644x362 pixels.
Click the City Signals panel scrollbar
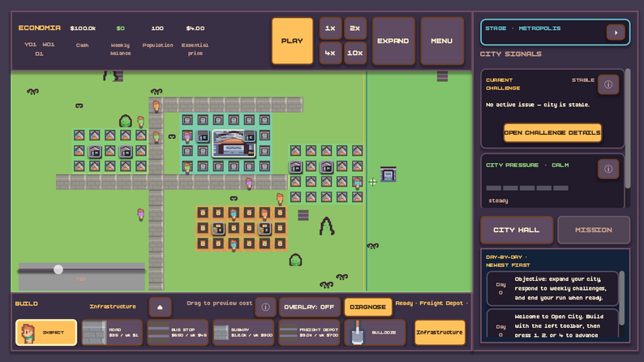(628, 129)
